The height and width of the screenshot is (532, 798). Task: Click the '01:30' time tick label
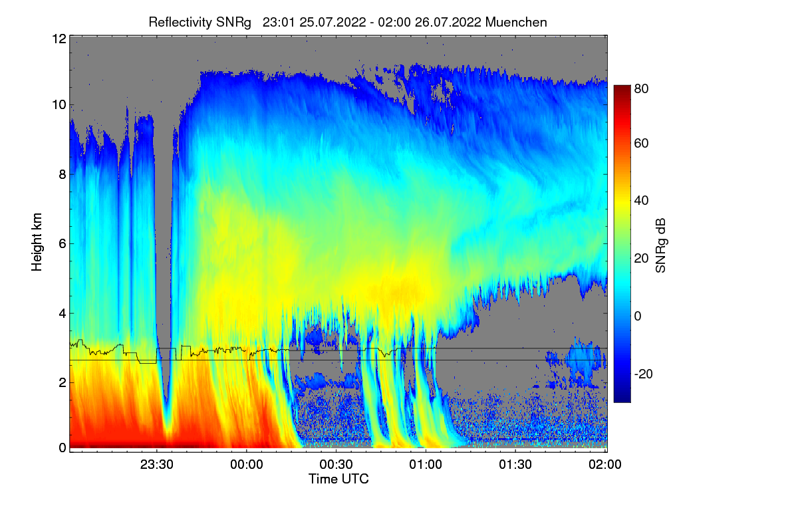tap(515, 465)
